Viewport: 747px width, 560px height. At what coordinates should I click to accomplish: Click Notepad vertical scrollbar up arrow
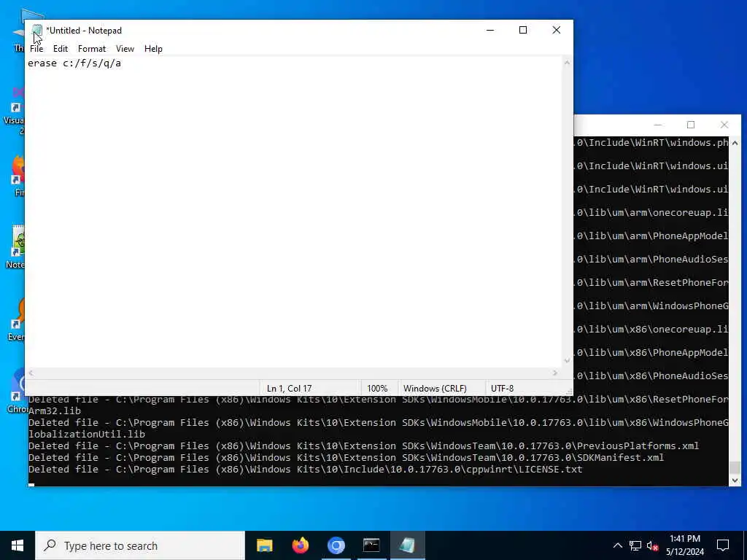tap(567, 63)
